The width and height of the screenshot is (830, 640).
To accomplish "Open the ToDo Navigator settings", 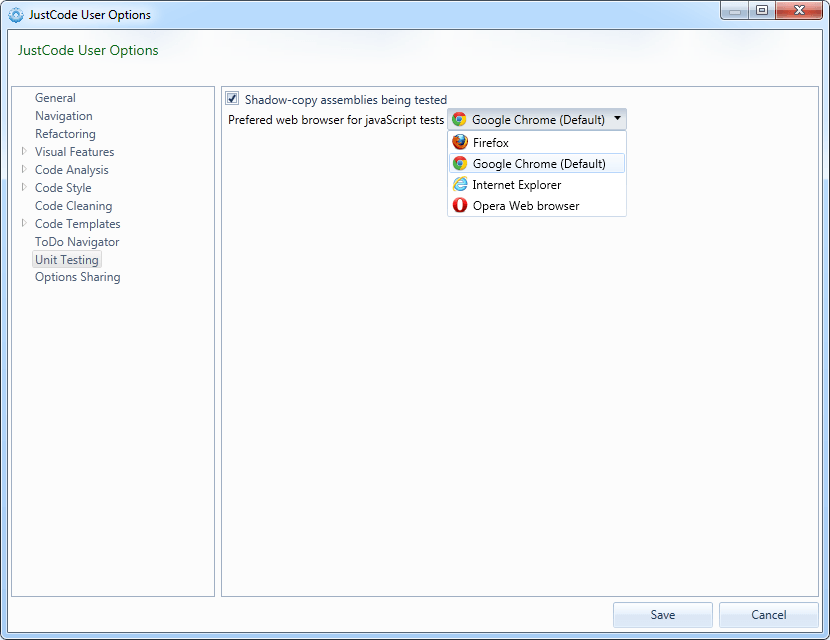I will pyautogui.click(x=77, y=242).
